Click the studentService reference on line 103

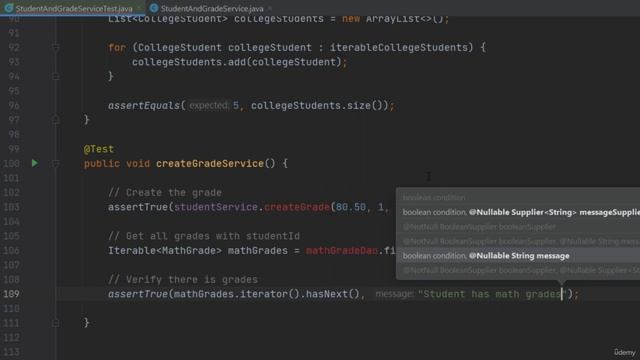tap(216, 207)
